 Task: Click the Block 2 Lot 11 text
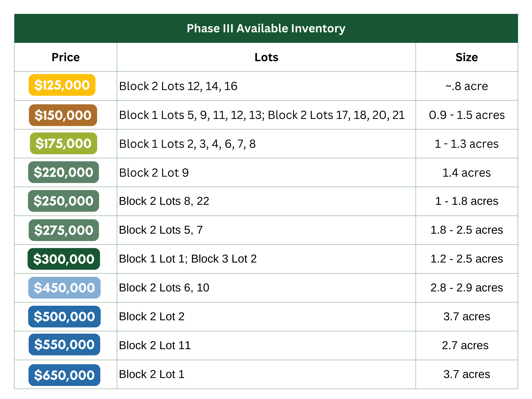155,346
